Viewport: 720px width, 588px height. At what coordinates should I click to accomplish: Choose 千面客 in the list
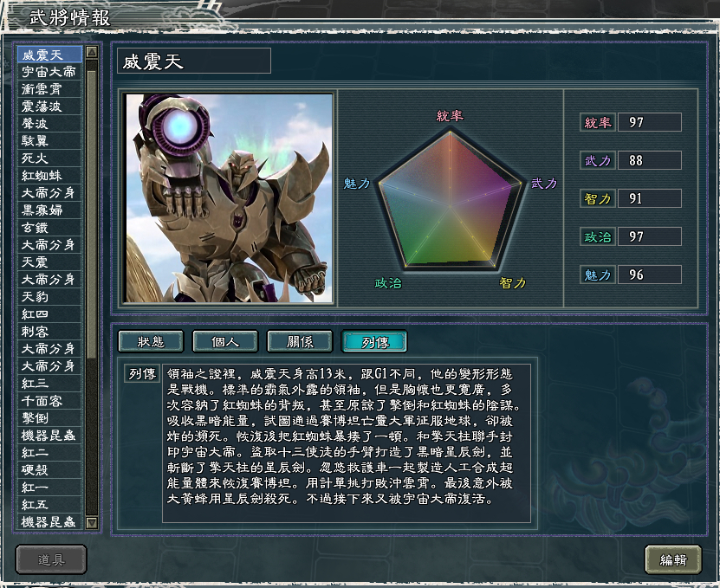[x=49, y=401]
